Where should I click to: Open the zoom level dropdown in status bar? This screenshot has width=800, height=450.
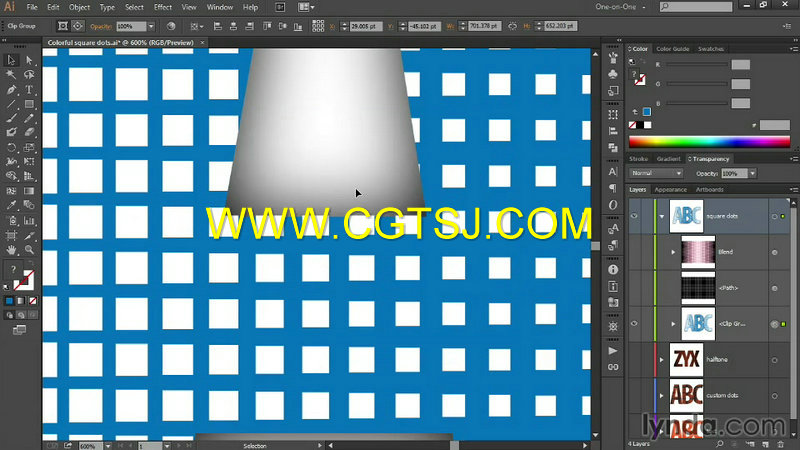tap(108, 446)
